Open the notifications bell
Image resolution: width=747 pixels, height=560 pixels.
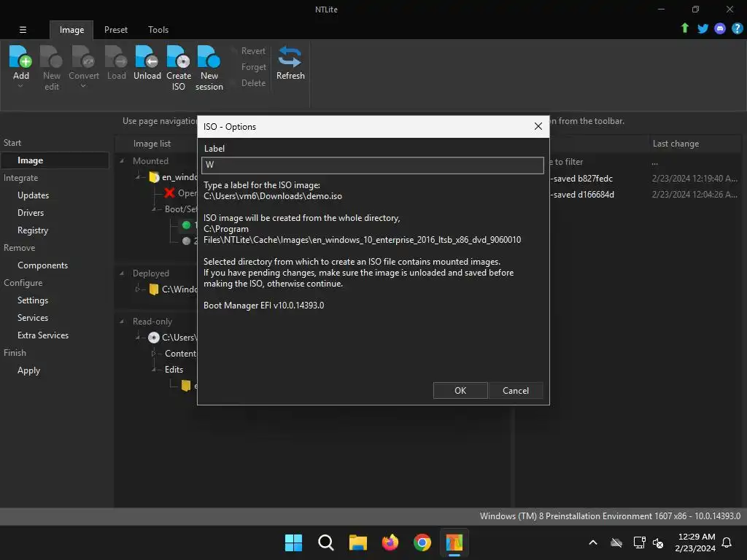coord(727,542)
